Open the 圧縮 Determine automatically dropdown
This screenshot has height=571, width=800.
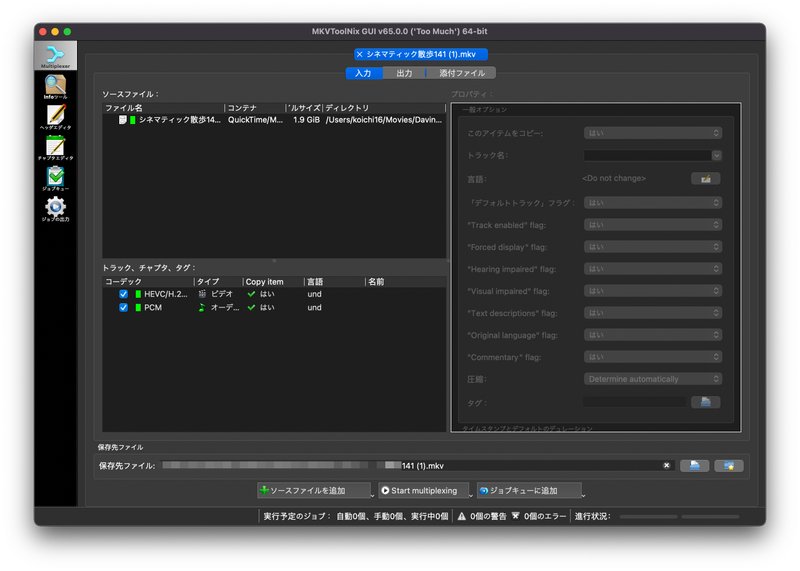[x=653, y=379]
